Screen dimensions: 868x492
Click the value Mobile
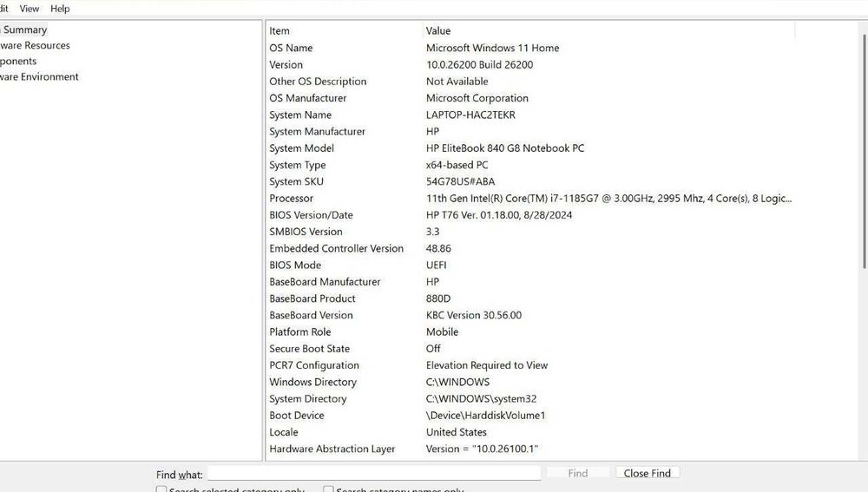pyautogui.click(x=442, y=332)
